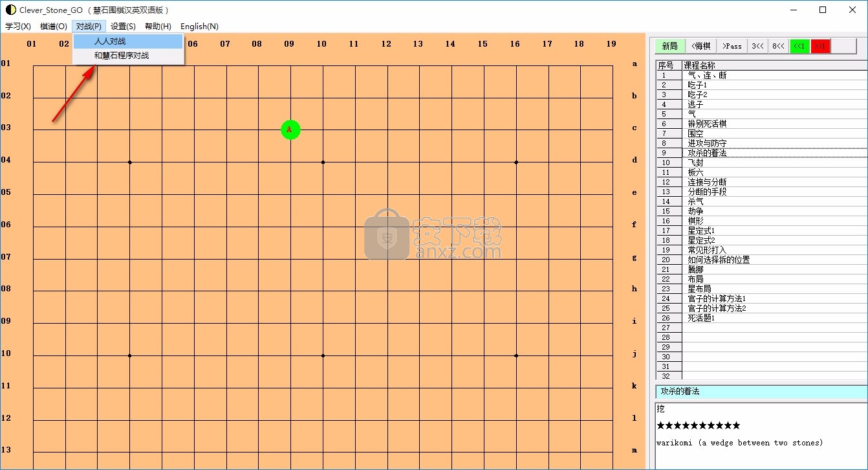Screen dimensions: 868x470
Task: Click the >Pass button
Action: pyautogui.click(x=732, y=46)
